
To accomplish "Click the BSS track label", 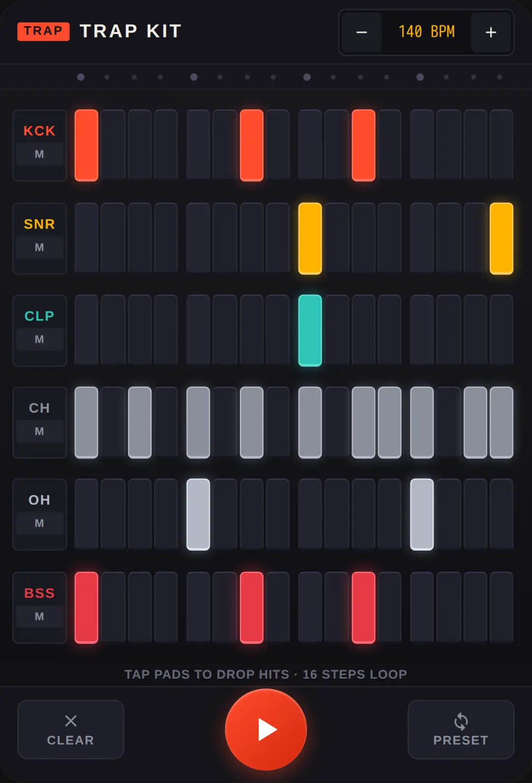I will point(39,593).
